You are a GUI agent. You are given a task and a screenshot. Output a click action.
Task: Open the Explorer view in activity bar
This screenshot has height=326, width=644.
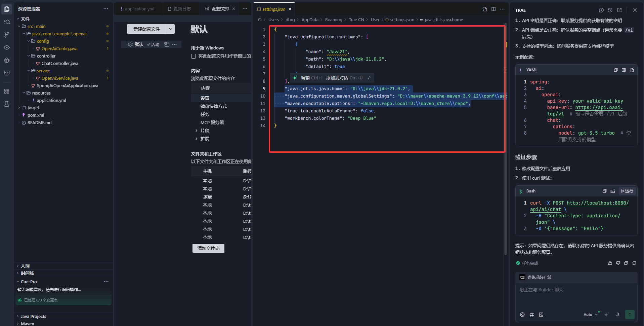[7, 9]
